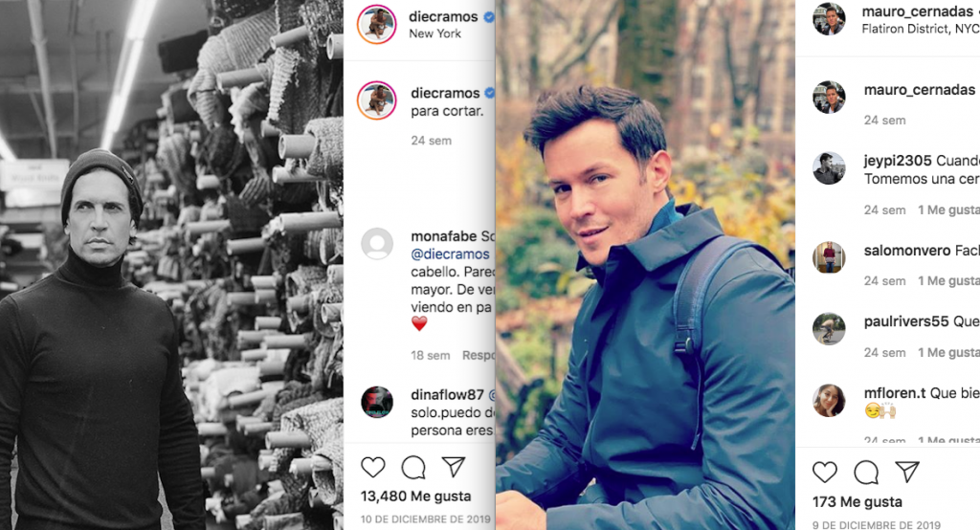This screenshot has height=530, width=980.
Task: Open jeypi2305 commenter profile
Action: click(898, 161)
